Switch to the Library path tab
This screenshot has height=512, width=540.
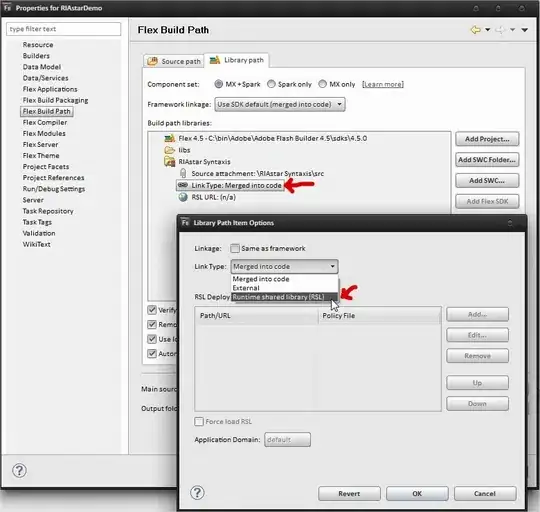237,60
